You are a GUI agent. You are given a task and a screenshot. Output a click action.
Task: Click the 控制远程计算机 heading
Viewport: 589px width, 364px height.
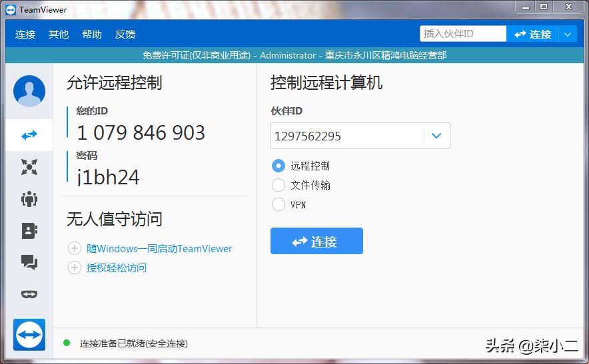coord(326,83)
